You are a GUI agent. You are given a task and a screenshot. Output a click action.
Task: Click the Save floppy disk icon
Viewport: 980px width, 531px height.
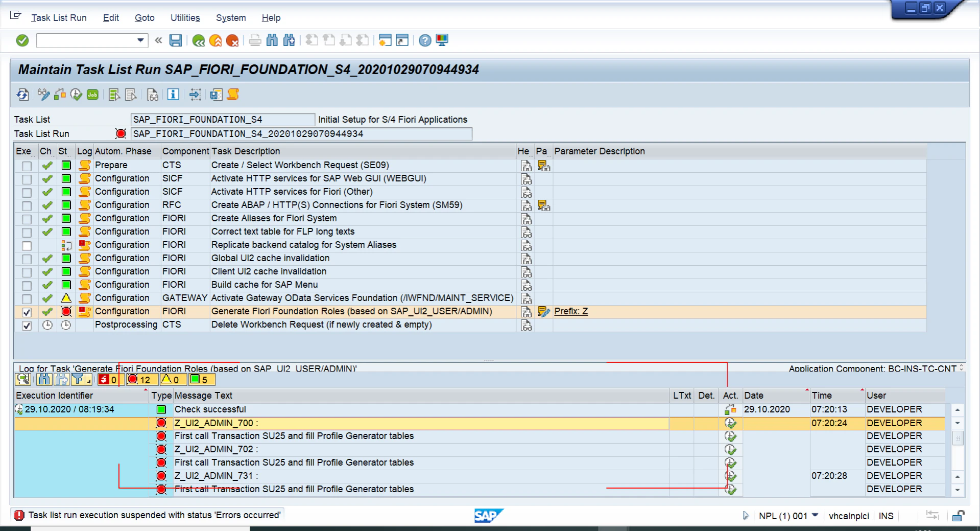pyautogui.click(x=176, y=40)
